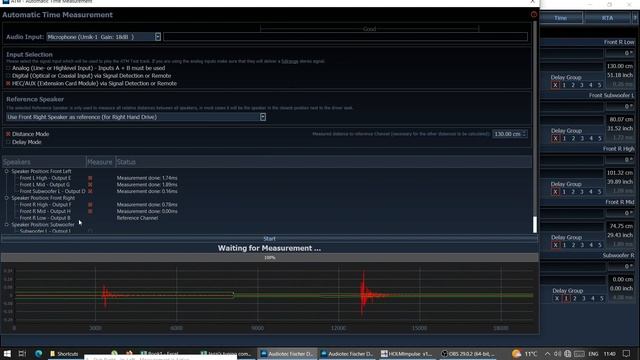640x360 pixels.
Task: Open the Audio Input microphone dropdown
Action: [x=158, y=37]
